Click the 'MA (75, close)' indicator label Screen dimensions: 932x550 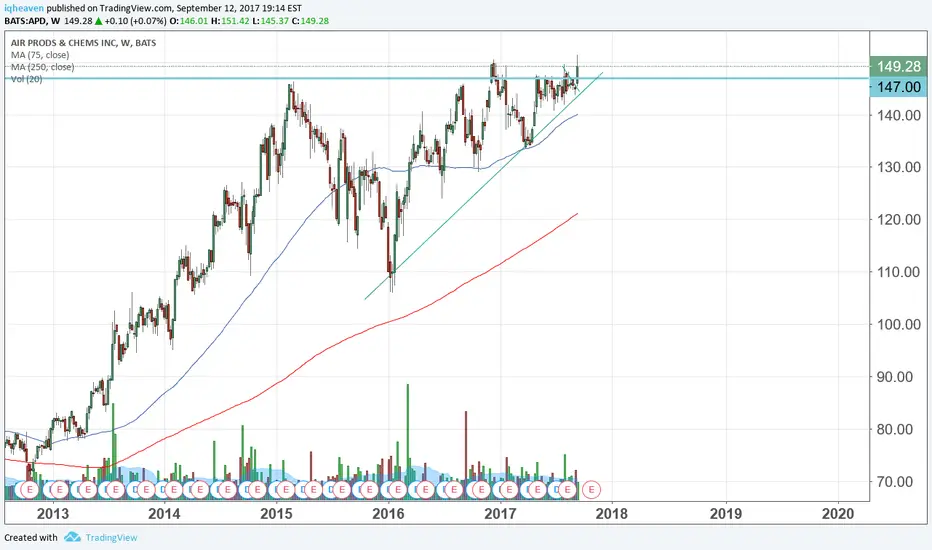(x=40, y=55)
